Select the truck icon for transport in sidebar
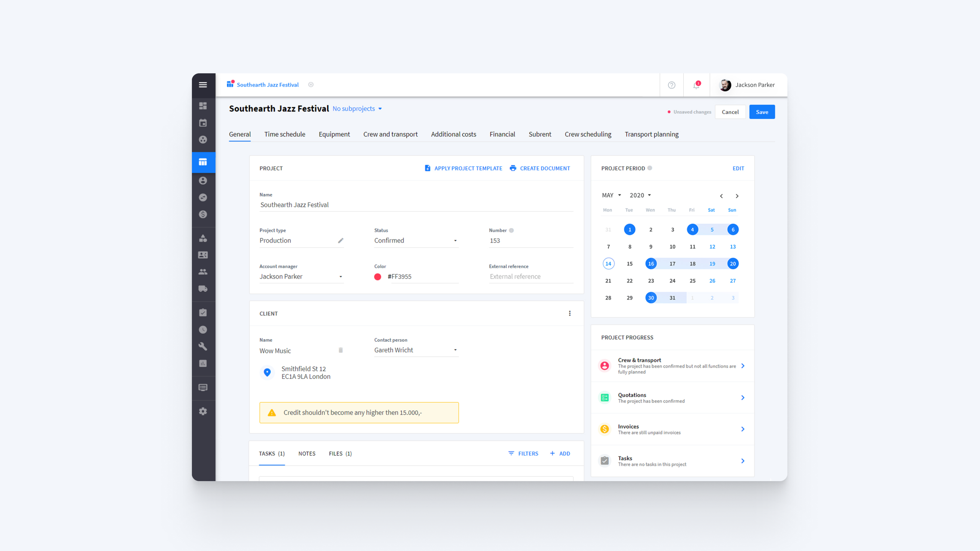Image resolution: width=980 pixels, height=551 pixels. click(203, 289)
